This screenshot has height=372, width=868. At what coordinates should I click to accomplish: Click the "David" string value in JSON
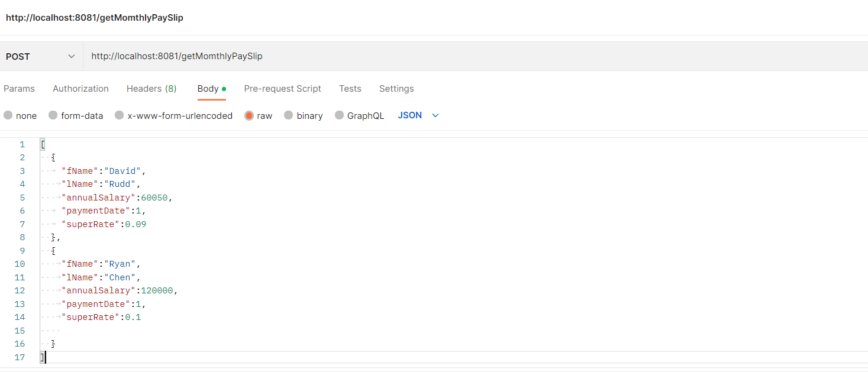pos(122,170)
